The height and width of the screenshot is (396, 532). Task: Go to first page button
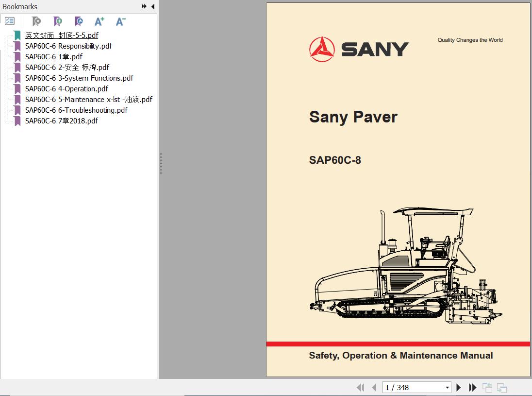coord(360,388)
